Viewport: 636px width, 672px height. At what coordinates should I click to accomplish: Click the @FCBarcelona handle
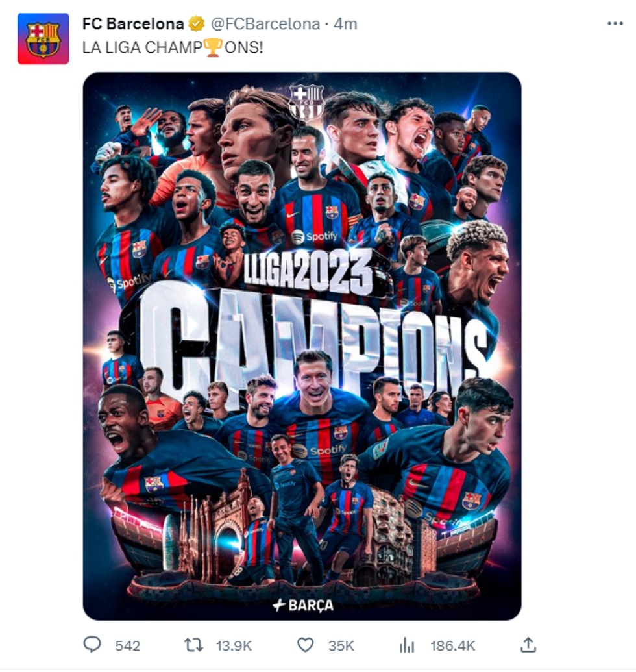click(x=265, y=24)
